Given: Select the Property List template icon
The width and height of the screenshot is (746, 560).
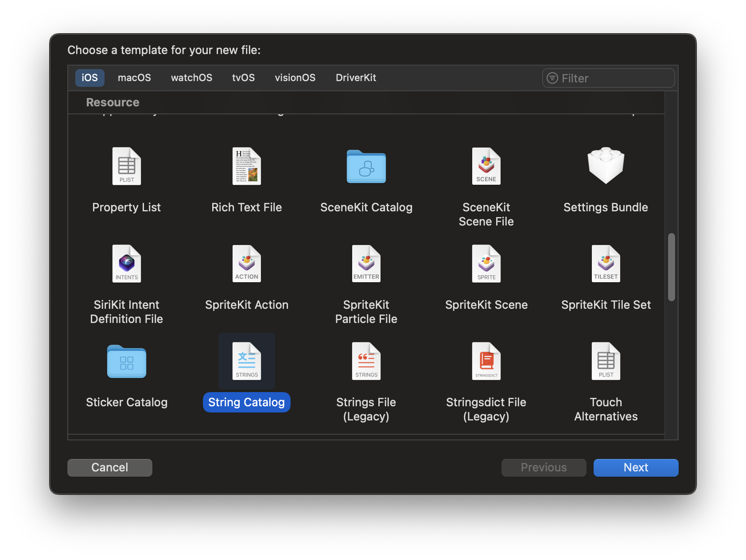Looking at the screenshot, I should coord(127,166).
